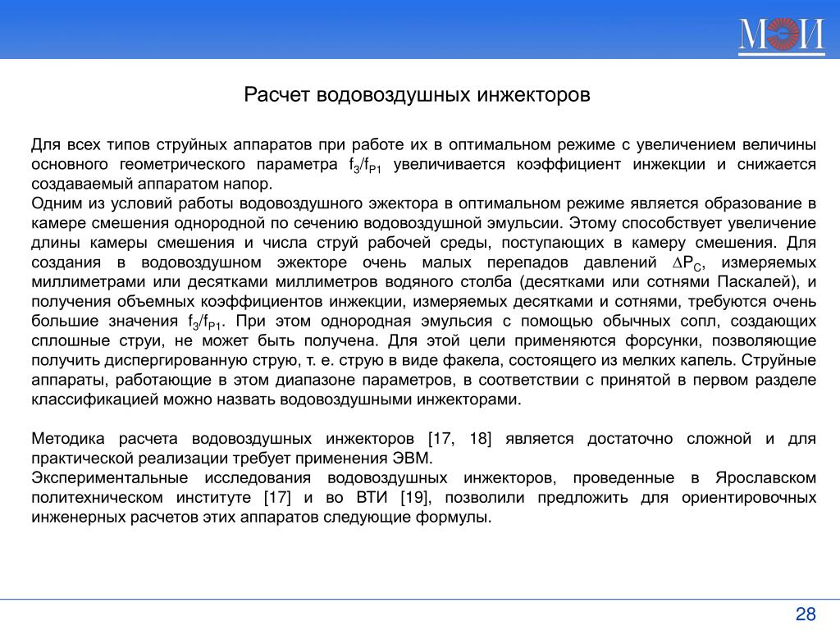This screenshot has width=840, height=630.
Task: Click the line 'создаваемый аппаратом напор.'
Action: click(152, 184)
